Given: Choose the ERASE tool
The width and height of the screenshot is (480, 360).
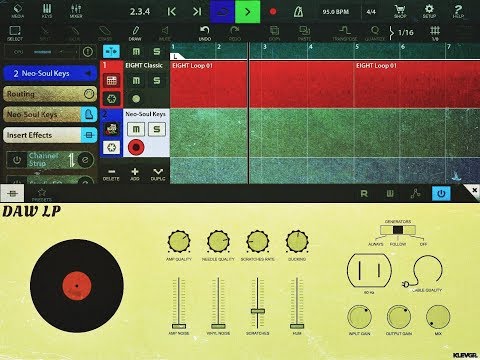Looking at the screenshot, I should [x=105, y=33].
